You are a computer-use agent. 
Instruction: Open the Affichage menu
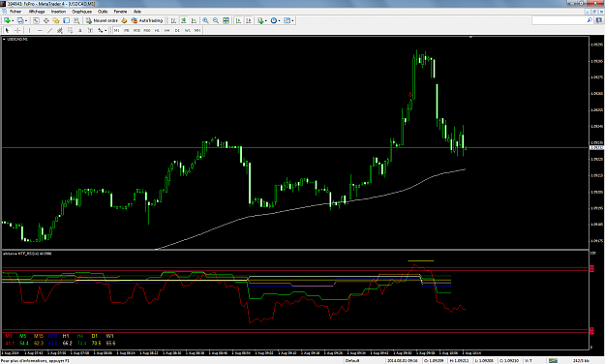pyautogui.click(x=37, y=12)
